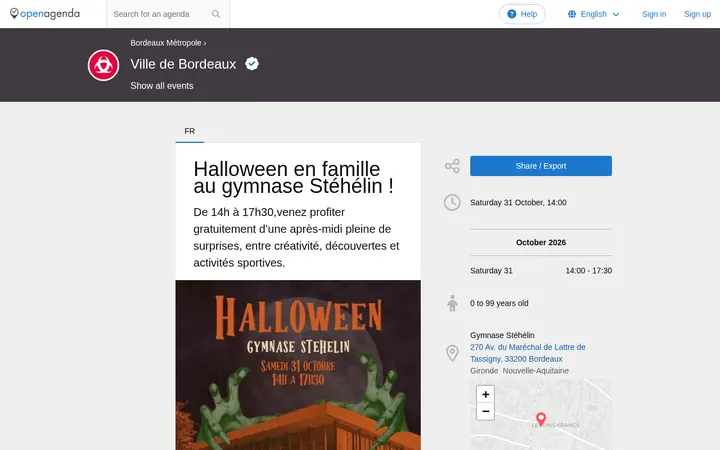Open the OpenAgenda logo home link

point(45,14)
